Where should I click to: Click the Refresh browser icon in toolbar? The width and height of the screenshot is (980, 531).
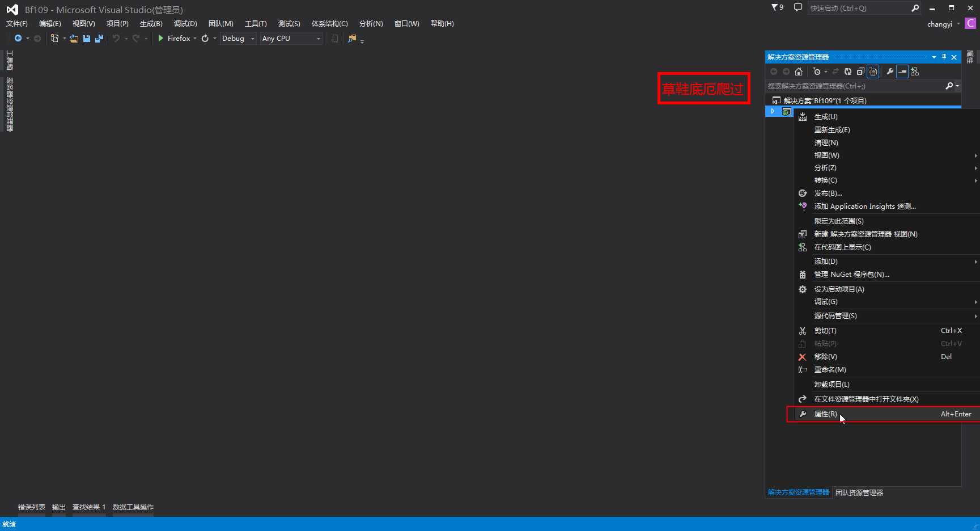[205, 39]
